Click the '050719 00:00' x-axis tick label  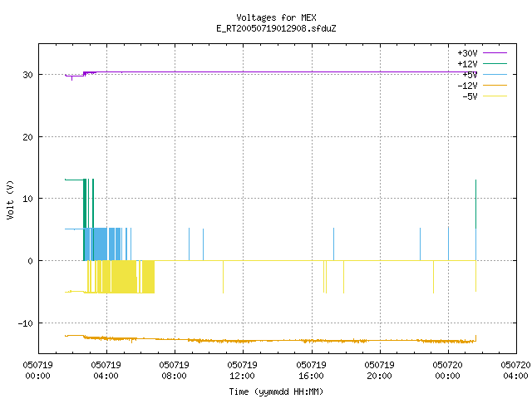coord(37,370)
